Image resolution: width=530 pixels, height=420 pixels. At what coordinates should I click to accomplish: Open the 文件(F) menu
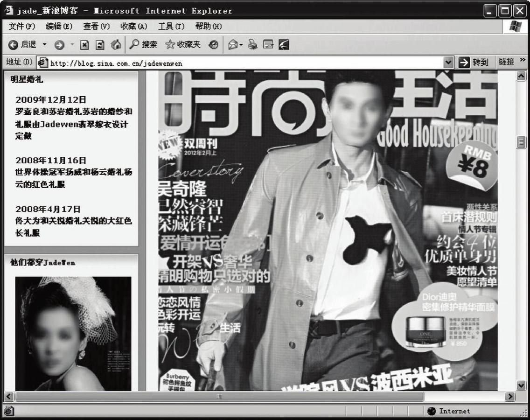point(22,27)
